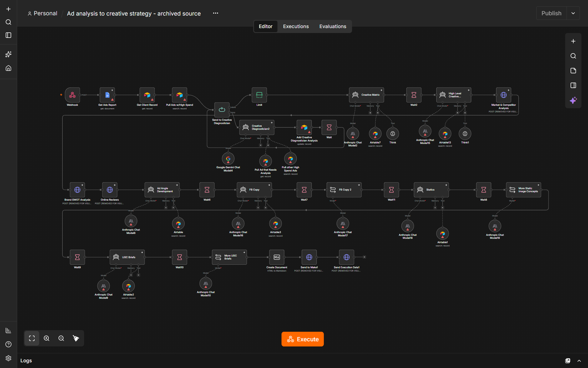Switch to the Executions tab
Image resolution: width=588 pixels, height=368 pixels.
click(296, 26)
